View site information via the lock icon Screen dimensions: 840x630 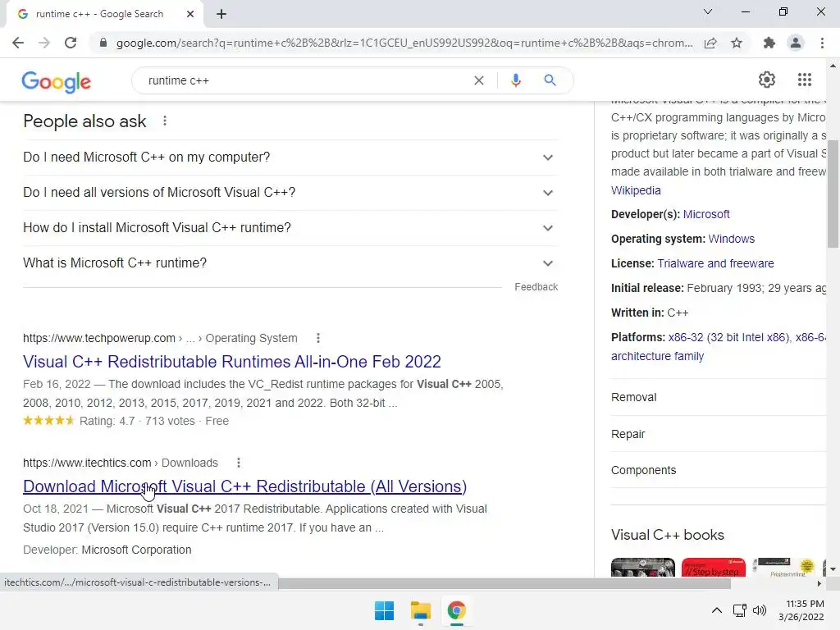pyautogui.click(x=103, y=43)
